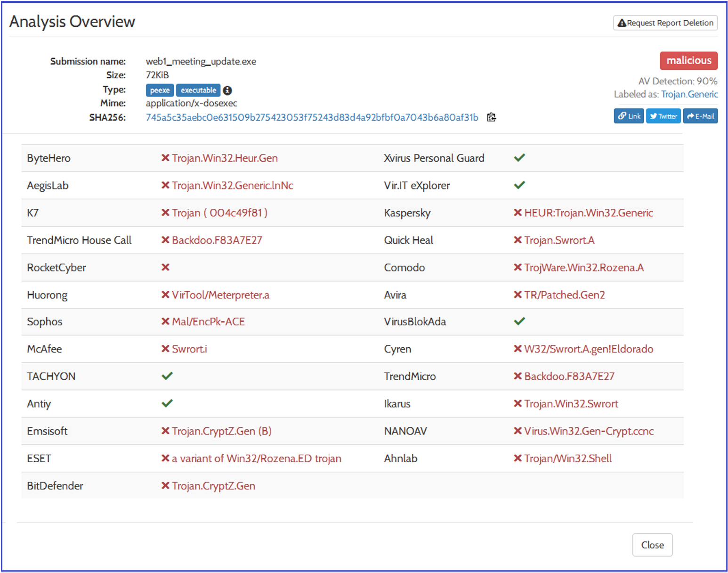Click the green checkmark for Vir.IT eXplorer
This screenshot has width=728, height=573.
(x=519, y=185)
